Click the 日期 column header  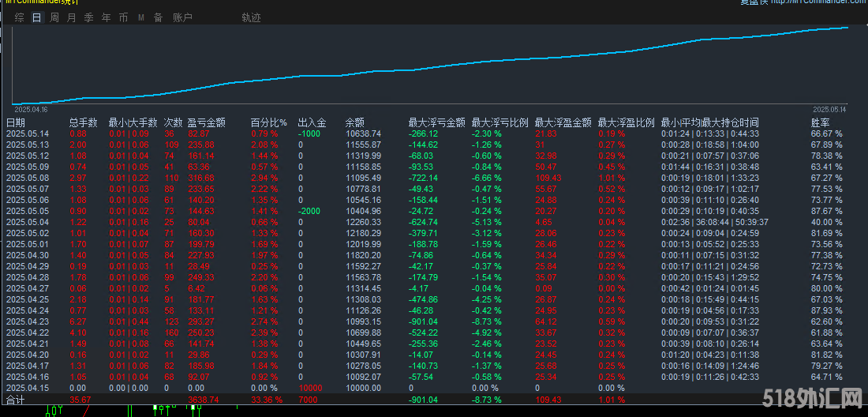[16, 123]
